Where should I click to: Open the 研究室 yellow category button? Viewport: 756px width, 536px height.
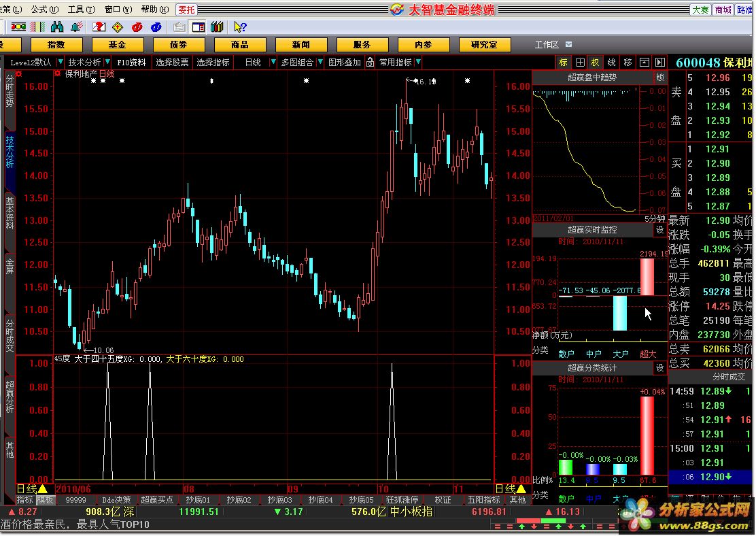coord(485,44)
